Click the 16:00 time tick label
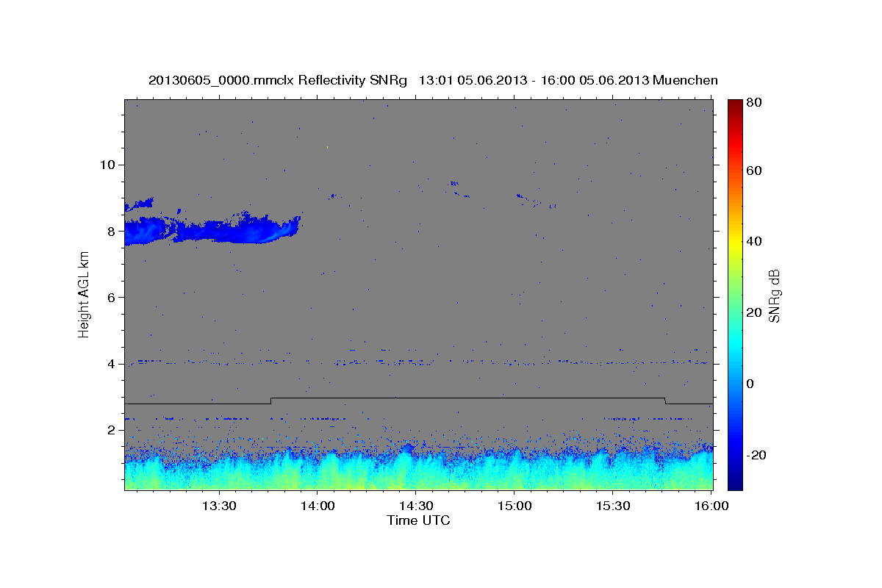The height and width of the screenshot is (588, 882). pyautogui.click(x=711, y=506)
